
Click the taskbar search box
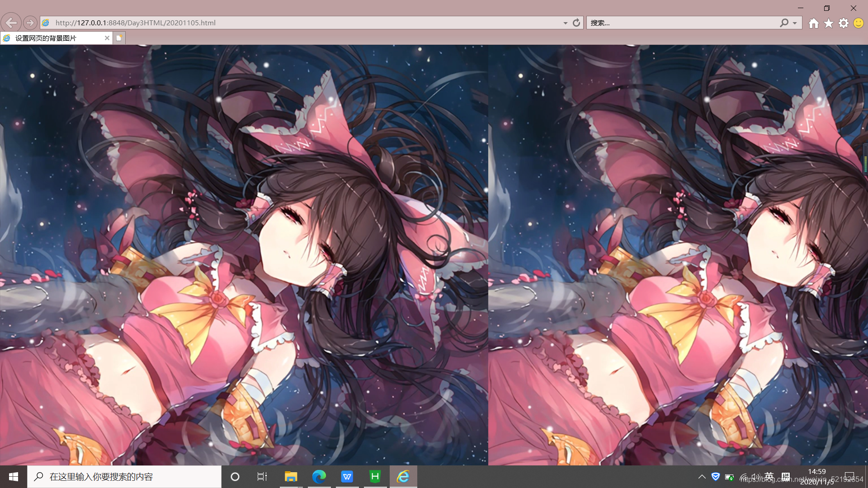(x=124, y=477)
